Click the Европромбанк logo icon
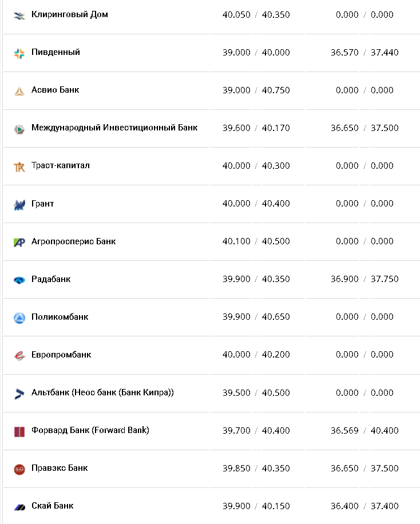This screenshot has width=420, height=524. [19, 355]
